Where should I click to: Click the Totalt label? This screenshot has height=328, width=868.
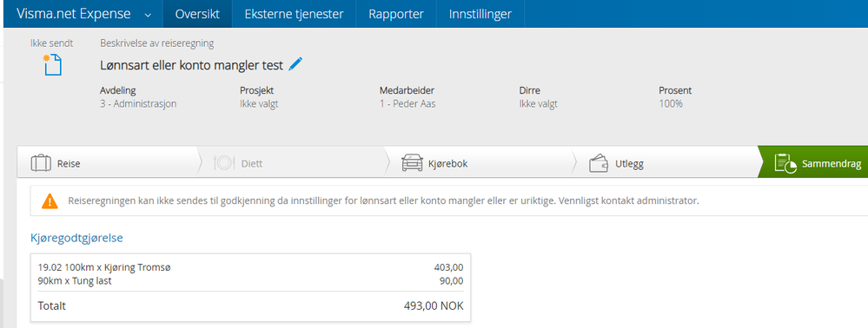[51, 306]
